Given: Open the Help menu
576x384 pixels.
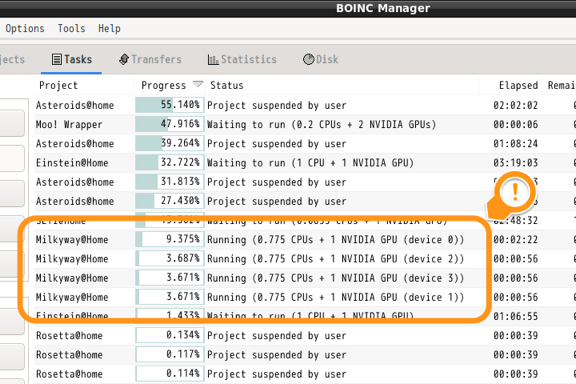Looking at the screenshot, I should click(x=109, y=29).
